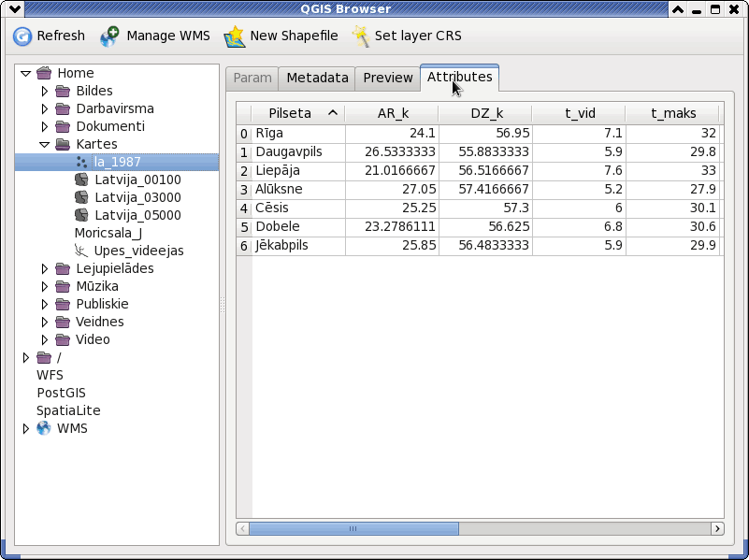Viewport: 749px width, 560px height.
Task: Click the "Liepāja" cell
Action: pyautogui.click(x=298, y=171)
